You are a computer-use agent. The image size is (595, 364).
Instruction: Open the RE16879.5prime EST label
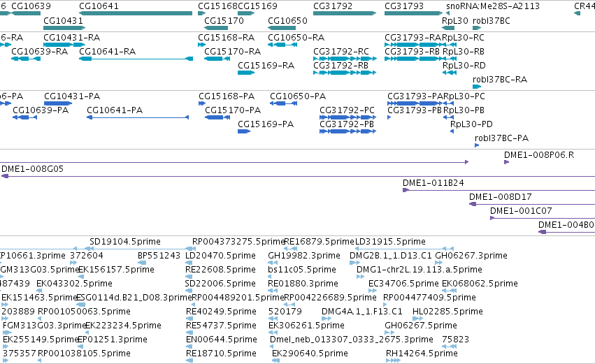click(319, 242)
